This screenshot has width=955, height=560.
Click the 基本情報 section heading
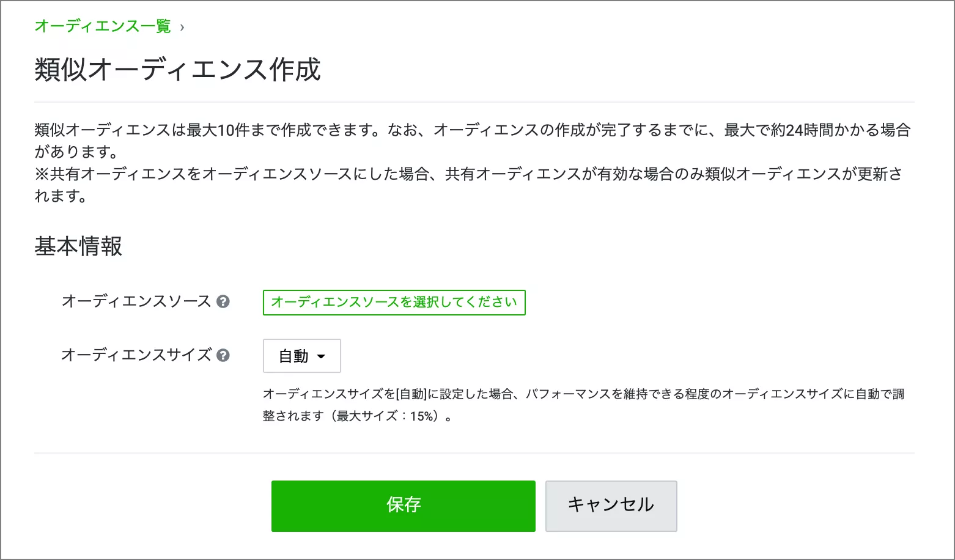[78, 246]
